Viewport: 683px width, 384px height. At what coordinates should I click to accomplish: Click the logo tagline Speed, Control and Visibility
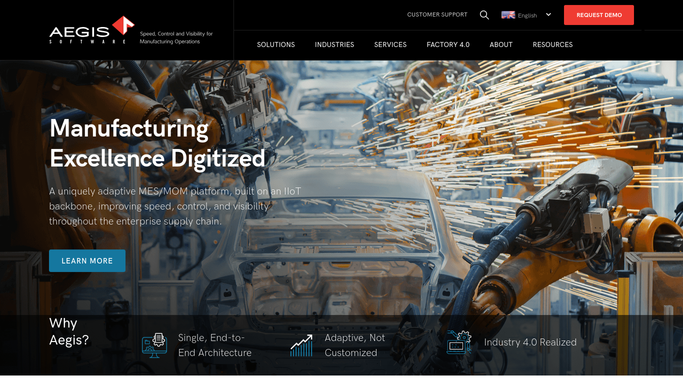tap(176, 38)
